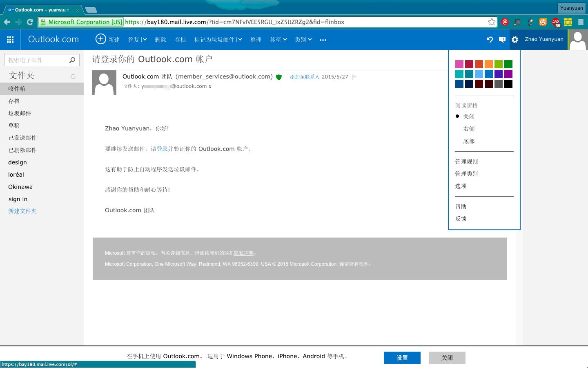Viewport: 588px width, 368px height.
Task: Click the browser address bar URL
Action: coord(234,22)
